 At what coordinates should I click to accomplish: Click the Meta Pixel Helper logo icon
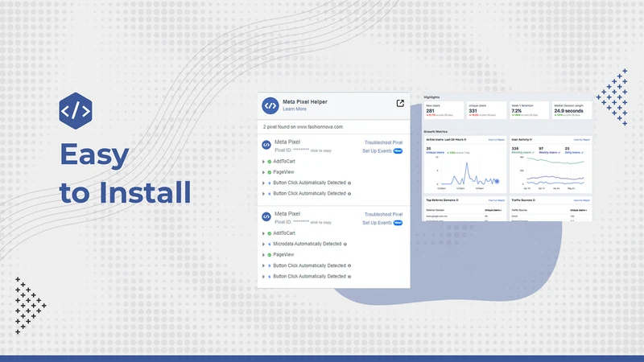click(x=270, y=105)
